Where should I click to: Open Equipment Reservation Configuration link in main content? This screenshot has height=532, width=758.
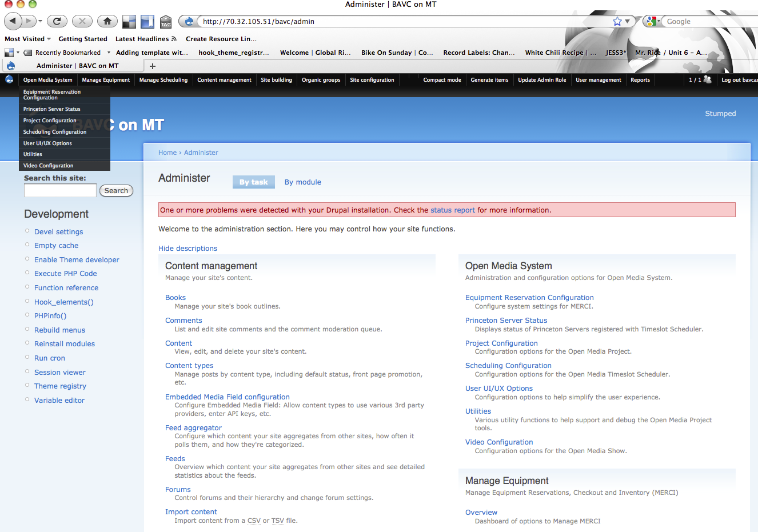click(529, 297)
